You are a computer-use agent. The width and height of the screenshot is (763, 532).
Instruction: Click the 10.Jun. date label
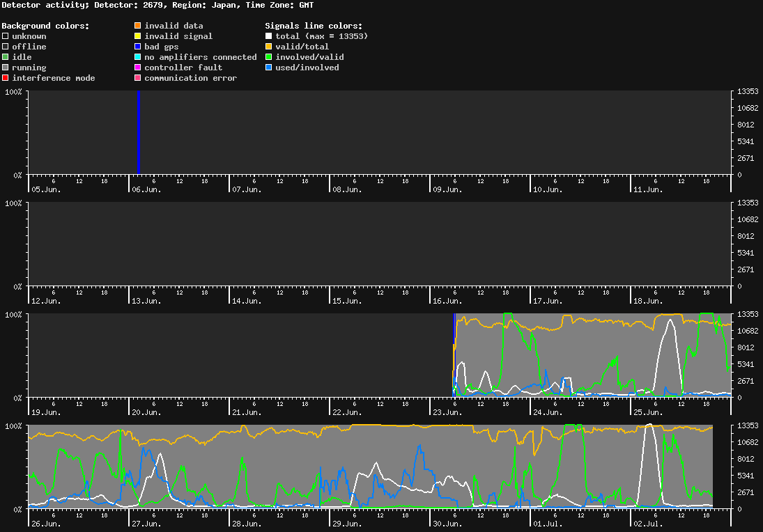[x=548, y=189]
